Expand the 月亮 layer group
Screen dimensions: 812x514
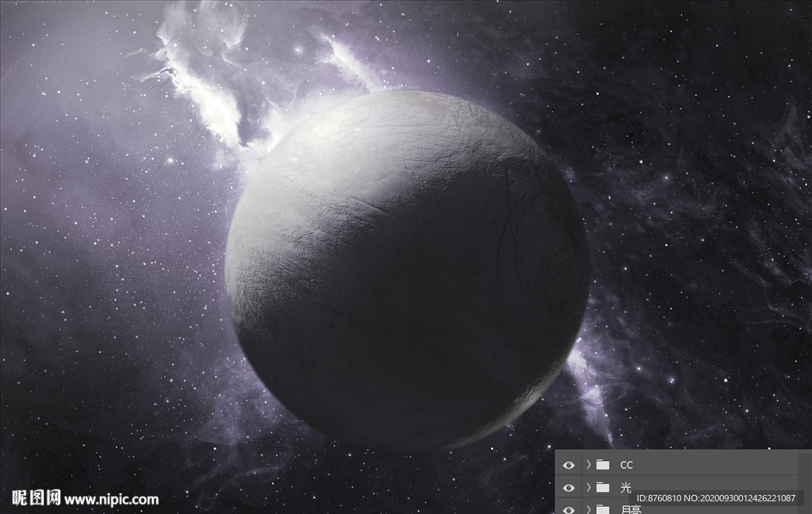(x=588, y=509)
